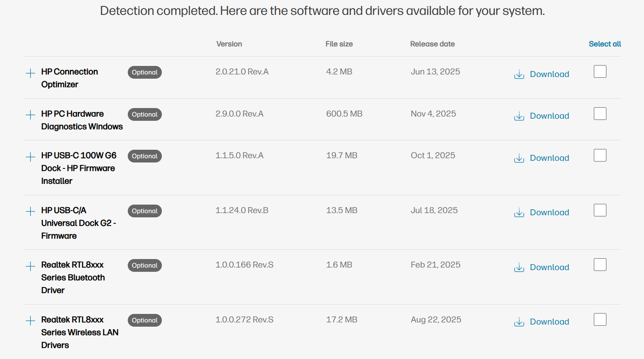This screenshot has height=359, width=644.
Task: Click the HP Connection Optimizer name
Action: [69, 78]
